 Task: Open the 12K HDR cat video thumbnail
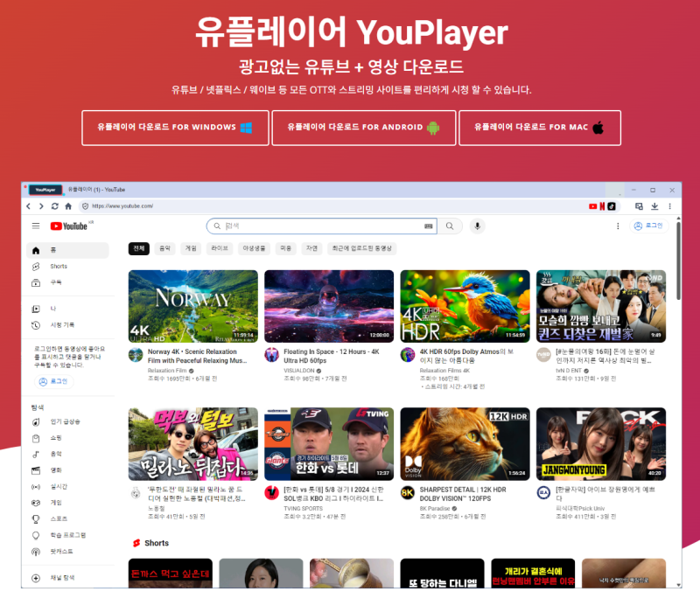(x=465, y=444)
